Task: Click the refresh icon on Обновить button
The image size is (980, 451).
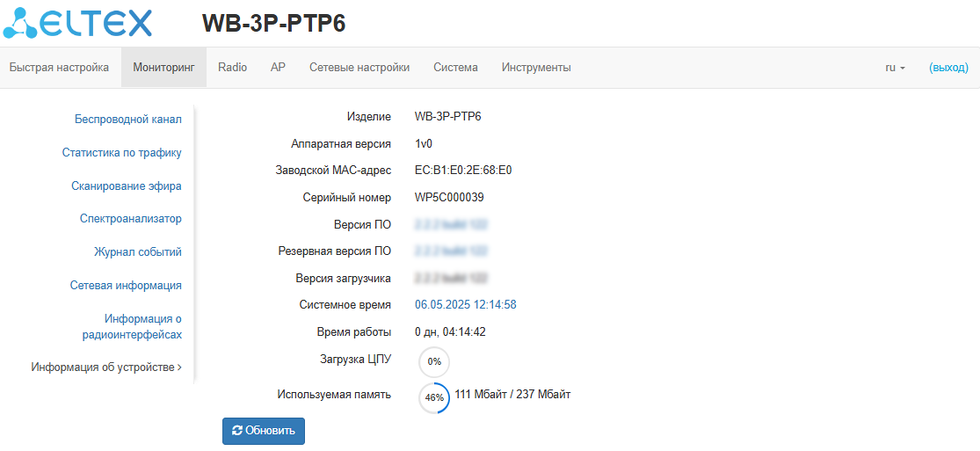Action: point(237,431)
